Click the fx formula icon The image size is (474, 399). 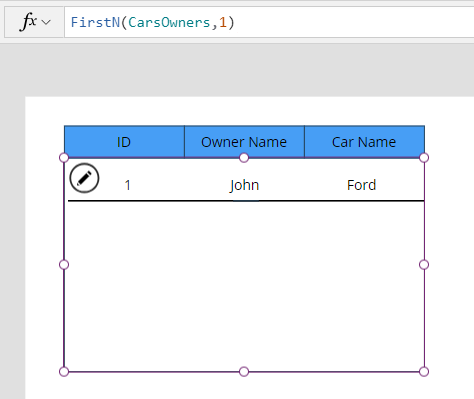(29, 22)
